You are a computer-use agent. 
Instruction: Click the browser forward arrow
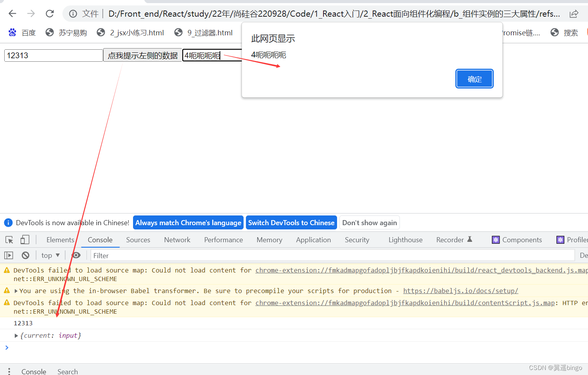pos(31,14)
